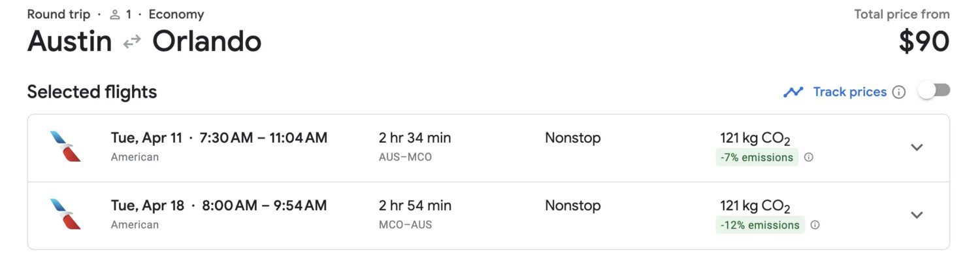Click the $90 total price
This screenshot has height=269, width=980.
click(x=924, y=42)
